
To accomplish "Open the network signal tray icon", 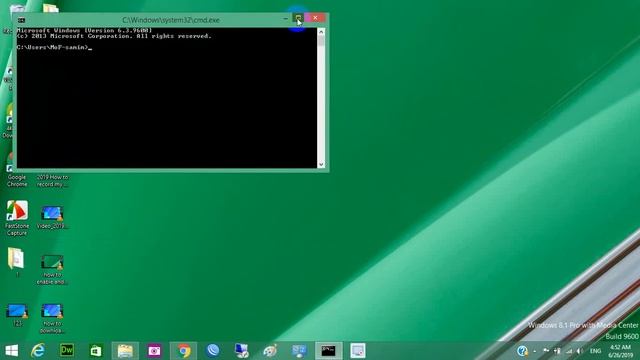I will pos(569,351).
